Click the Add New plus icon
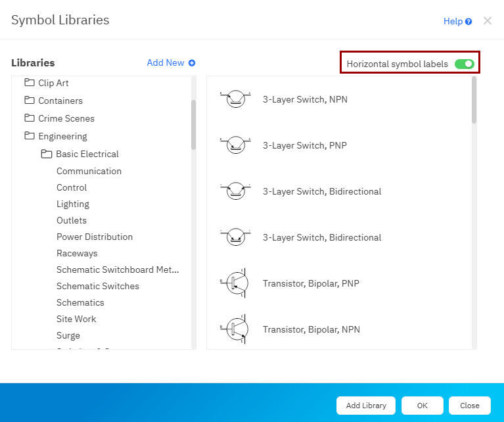504x422 pixels. tap(192, 63)
